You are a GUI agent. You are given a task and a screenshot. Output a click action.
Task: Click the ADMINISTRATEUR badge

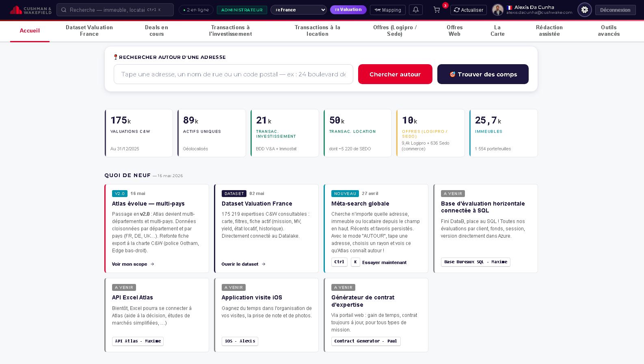[242, 10]
